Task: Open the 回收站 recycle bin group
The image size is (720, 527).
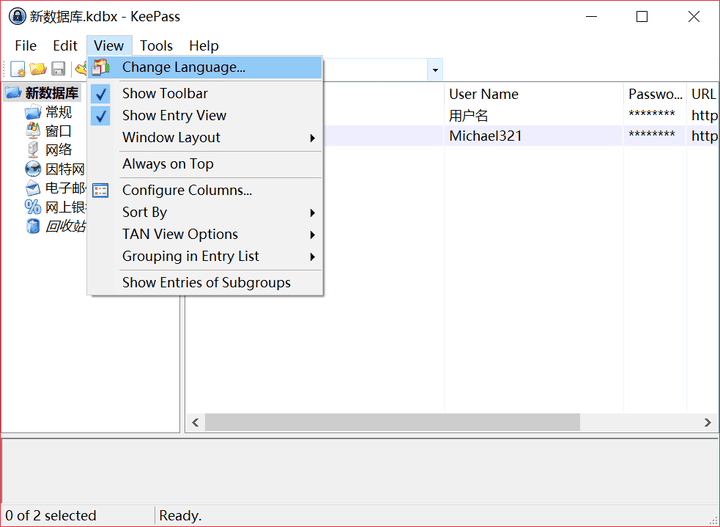Action: [x=65, y=226]
